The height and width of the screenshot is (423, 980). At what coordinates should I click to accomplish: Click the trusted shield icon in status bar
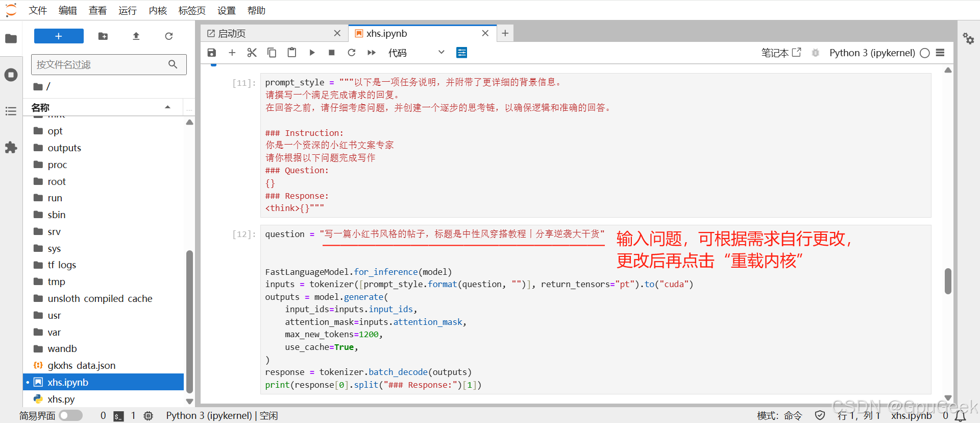[820, 415]
